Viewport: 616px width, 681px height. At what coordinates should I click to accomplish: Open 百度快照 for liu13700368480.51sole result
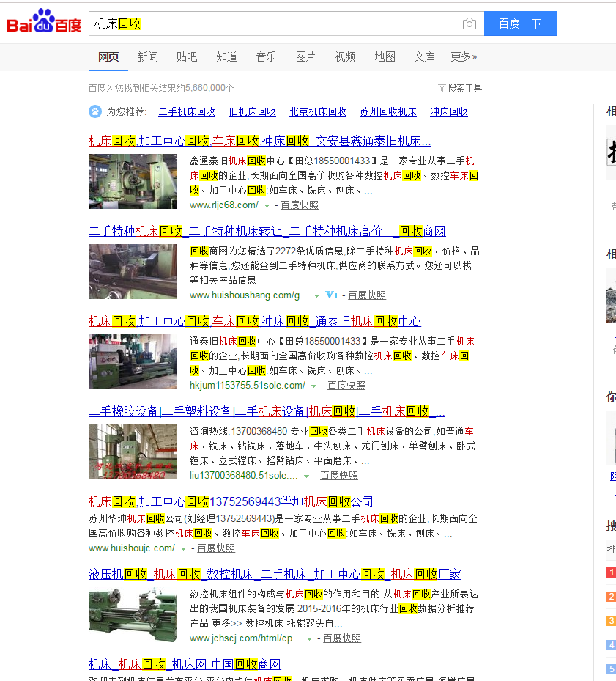tap(339, 476)
